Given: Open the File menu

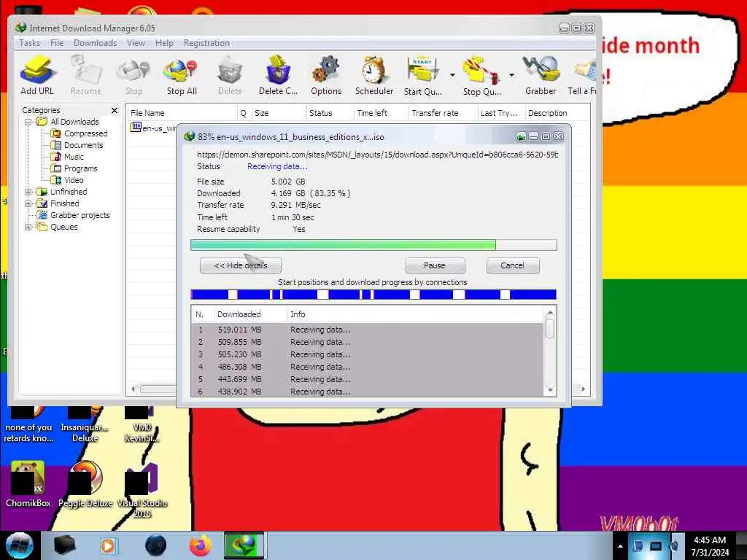Looking at the screenshot, I should [57, 43].
